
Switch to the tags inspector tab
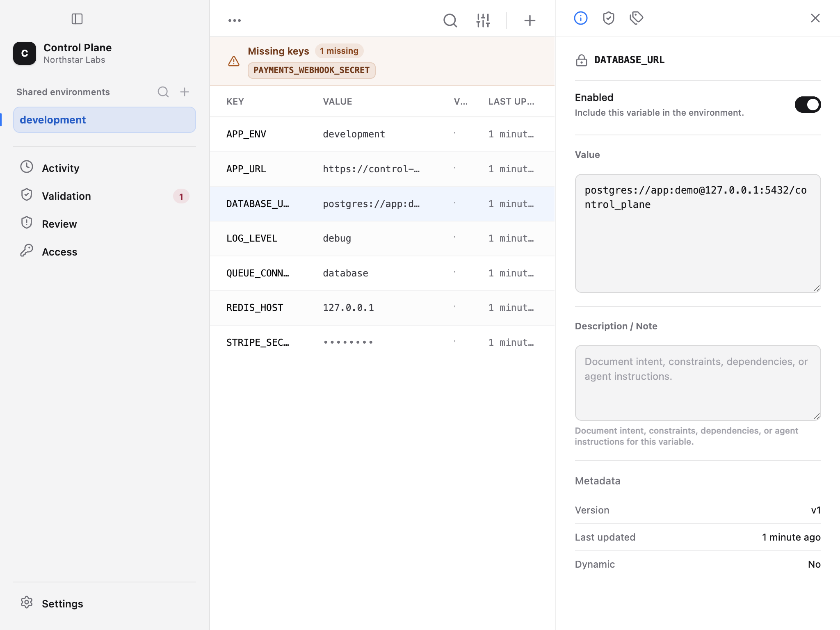pos(637,18)
